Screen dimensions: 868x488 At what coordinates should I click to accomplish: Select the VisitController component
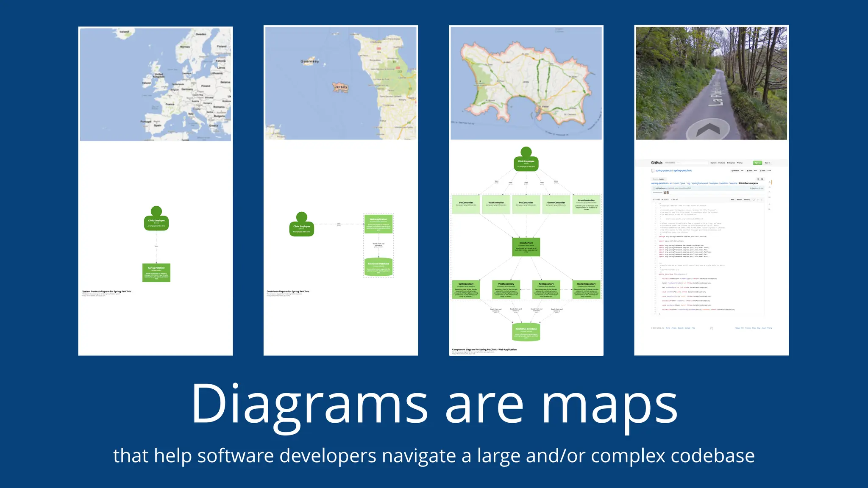[496, 204]
